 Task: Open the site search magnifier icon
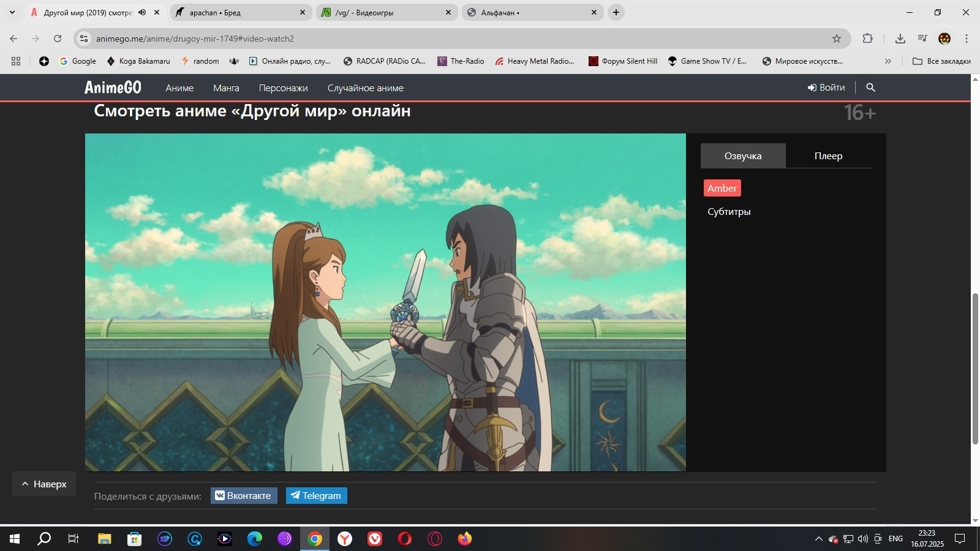[x=870, y=88]
